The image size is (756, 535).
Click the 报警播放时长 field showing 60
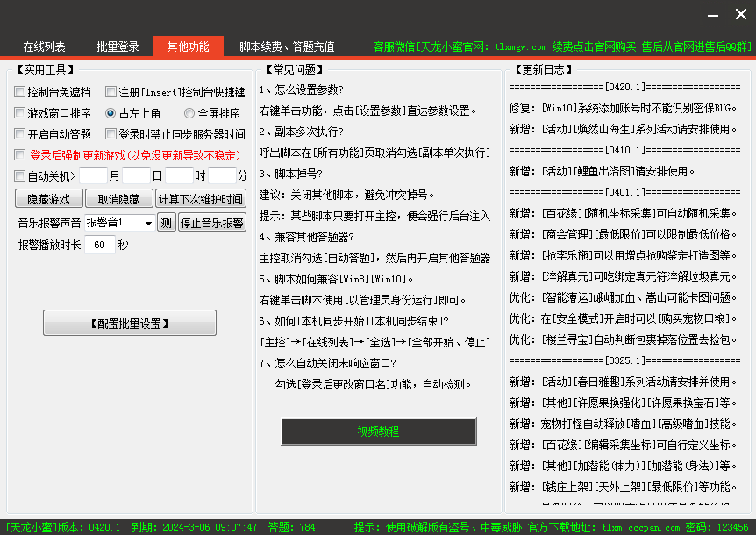100,245
